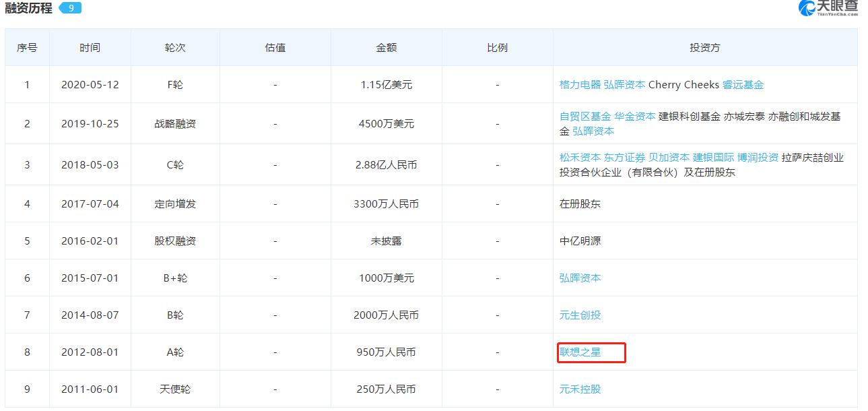
Task: Select the date 2020-05-12
Action: (x=90, y=85)
